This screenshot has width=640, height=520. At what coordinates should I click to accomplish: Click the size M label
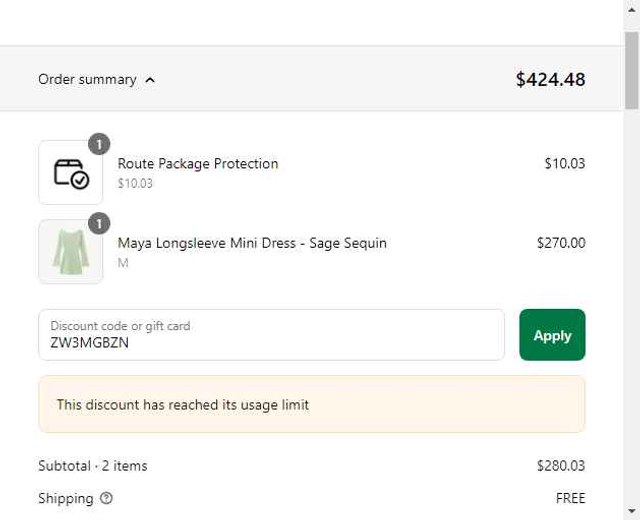click(123, 263)
